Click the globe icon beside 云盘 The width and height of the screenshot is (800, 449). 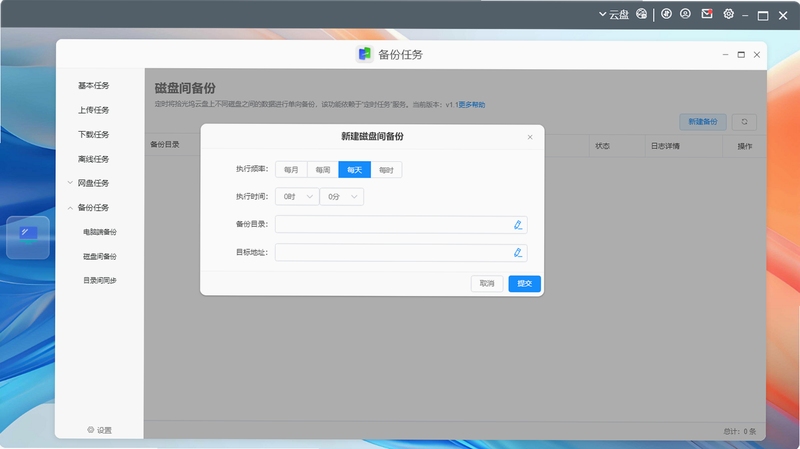[x=641, y=14]
